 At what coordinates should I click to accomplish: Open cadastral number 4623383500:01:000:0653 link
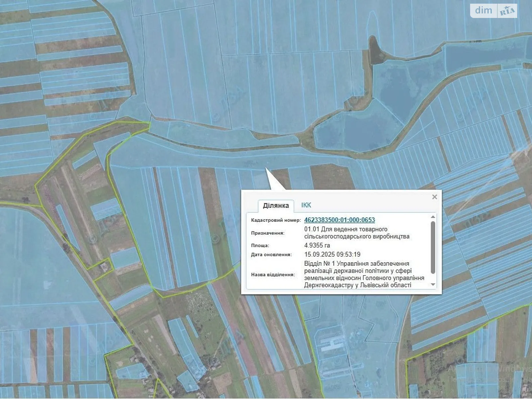pos(339,220)
